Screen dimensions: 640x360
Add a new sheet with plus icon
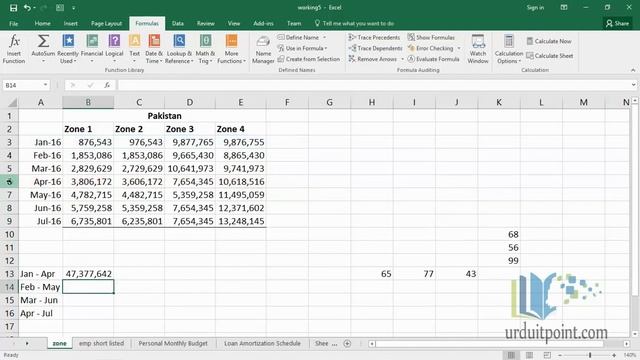click(x=347, y=344)
